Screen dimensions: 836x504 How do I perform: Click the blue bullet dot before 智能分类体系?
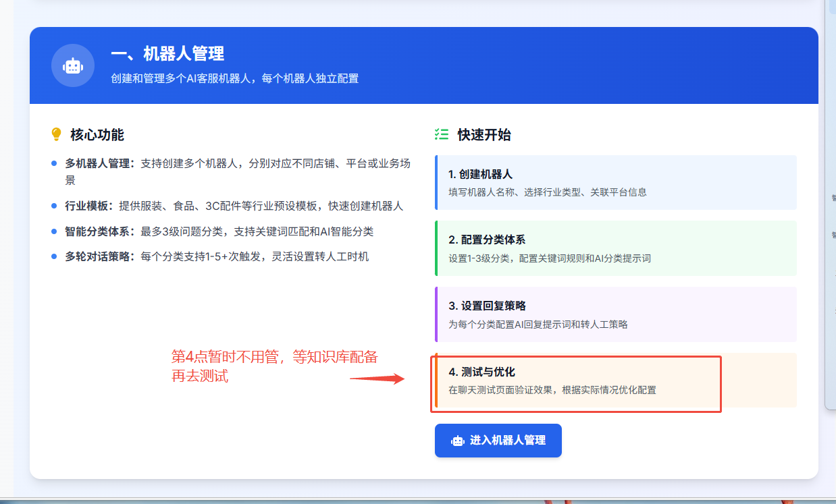click(54, 231)
